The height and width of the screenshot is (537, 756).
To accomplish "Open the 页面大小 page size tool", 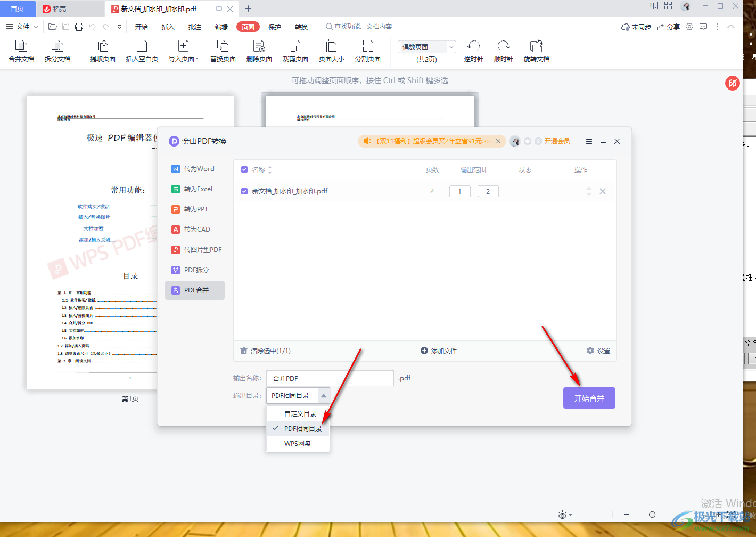I will coord(331,51).
